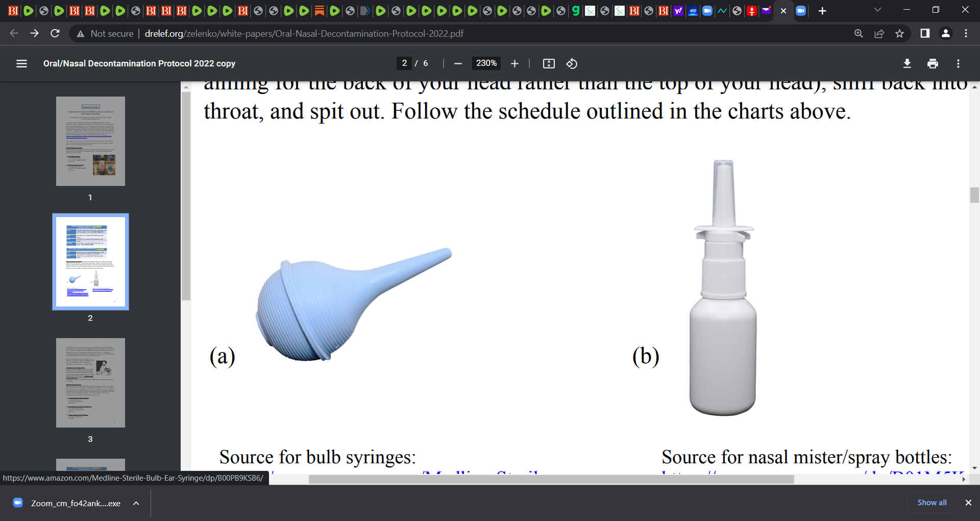Click the fit to page icon
Image resolution: width=980 pixels, height=521 pixels.
coord(549,63)
